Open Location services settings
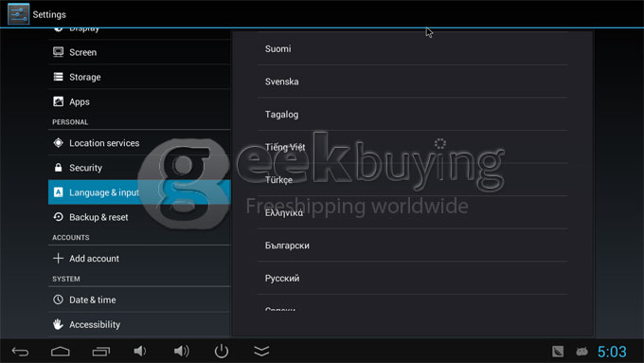 (139, 143)
